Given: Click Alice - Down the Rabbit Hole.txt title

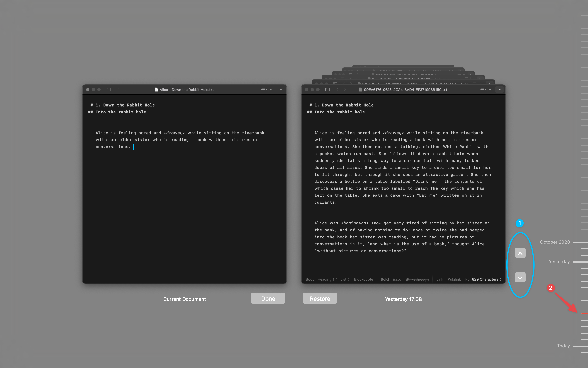Looking at the screenshot, I should [x=187, y=90].
